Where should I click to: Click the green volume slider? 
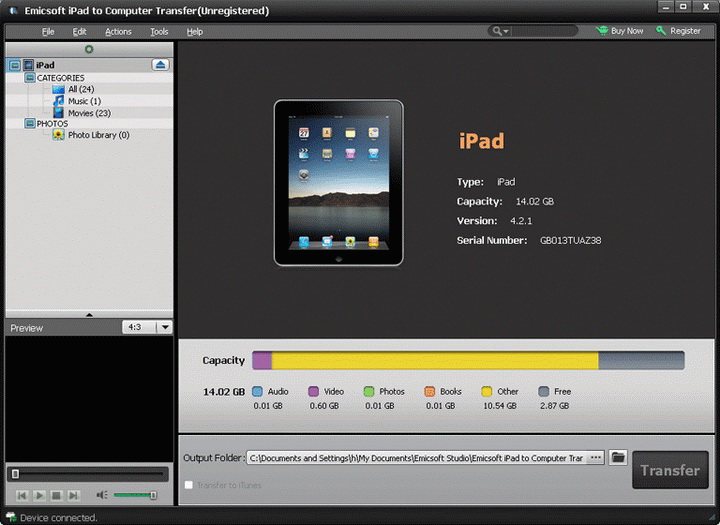pyautogui.click(x=135, y=495)
